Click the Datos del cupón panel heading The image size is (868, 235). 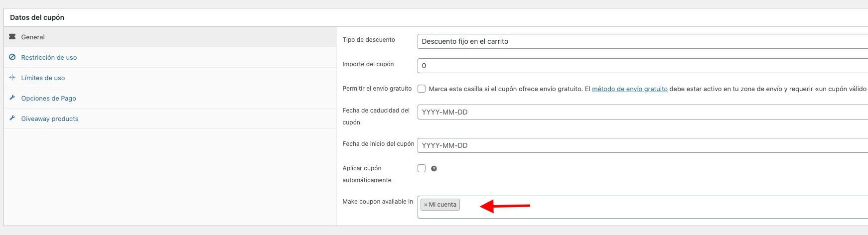pos(37,17)
